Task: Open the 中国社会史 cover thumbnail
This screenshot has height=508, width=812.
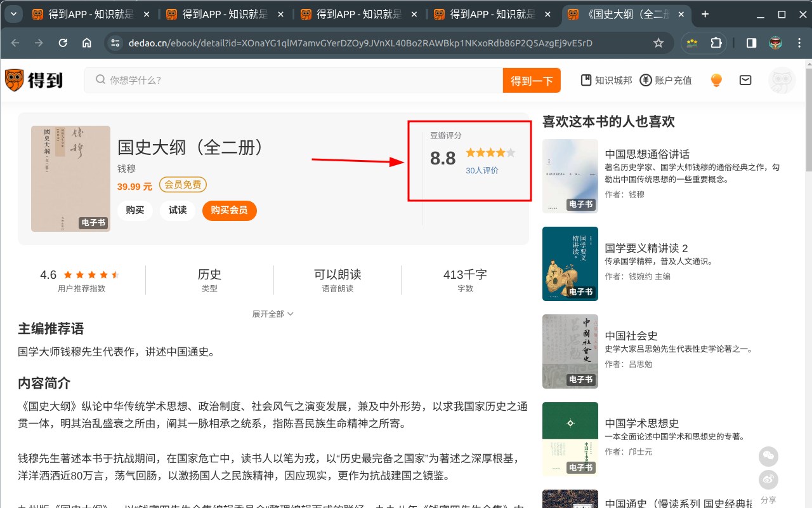Action: [x=570, y=351]
